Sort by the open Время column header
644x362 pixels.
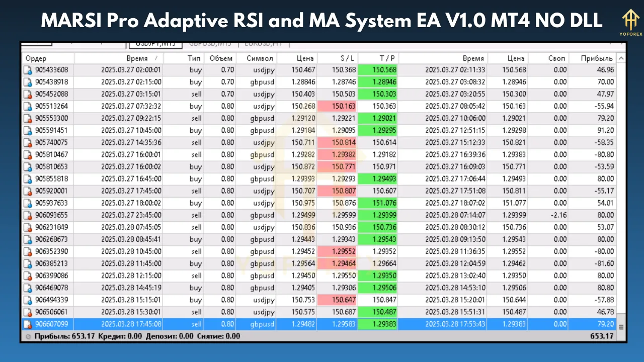pyautogui.click(x=119, y=58)
